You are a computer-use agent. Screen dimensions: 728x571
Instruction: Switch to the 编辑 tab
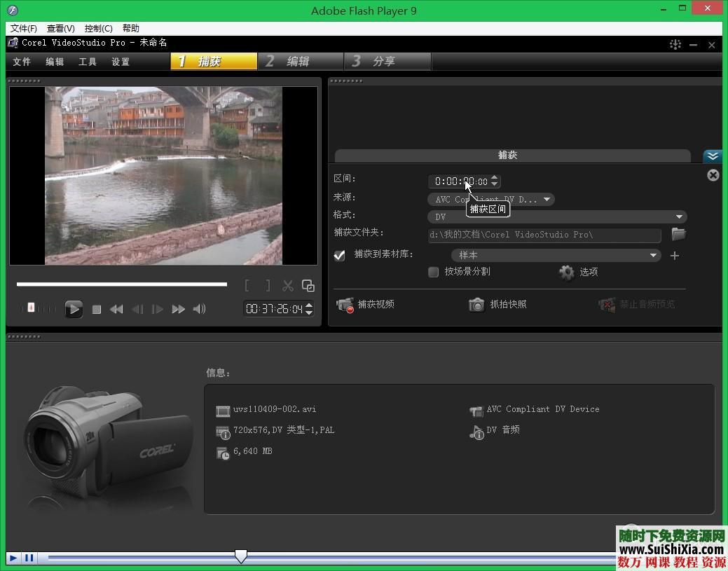pos(300,61)
